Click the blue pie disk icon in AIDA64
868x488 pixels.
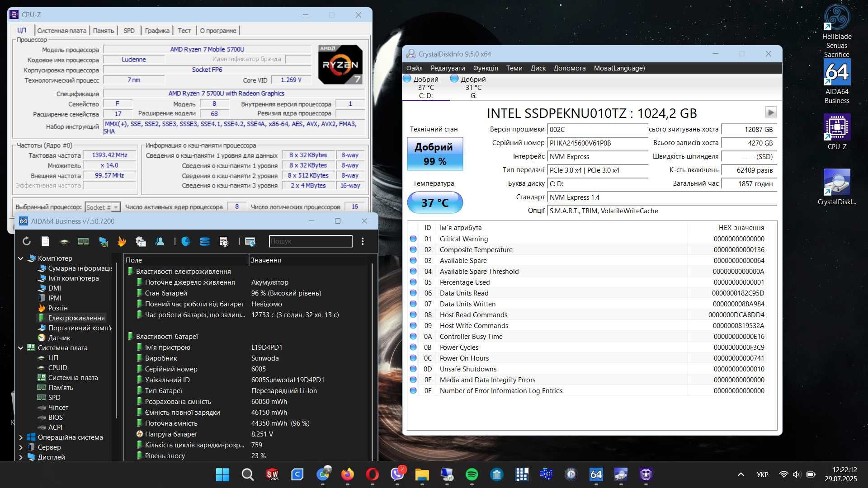(186, 241)
